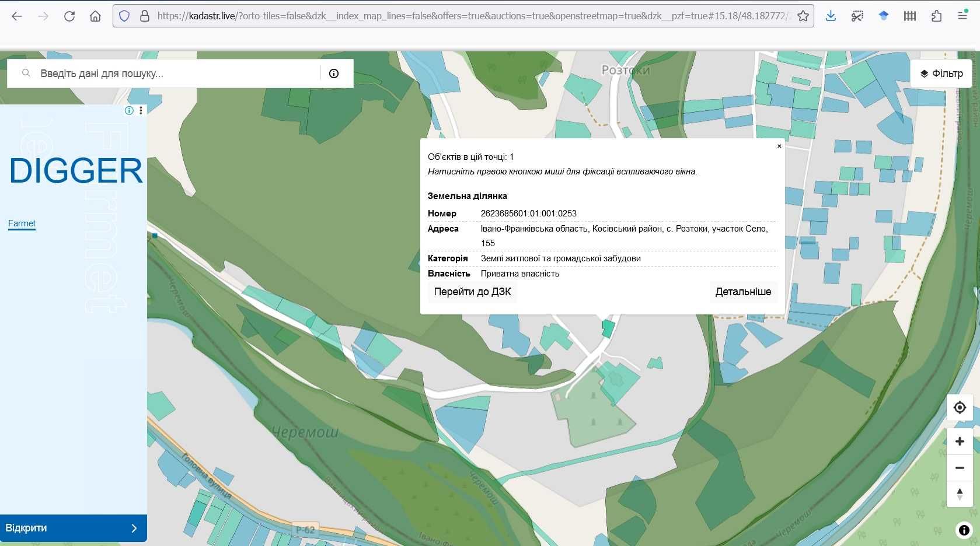Click the Об'єктів в цій точці text

pos(470,157)
